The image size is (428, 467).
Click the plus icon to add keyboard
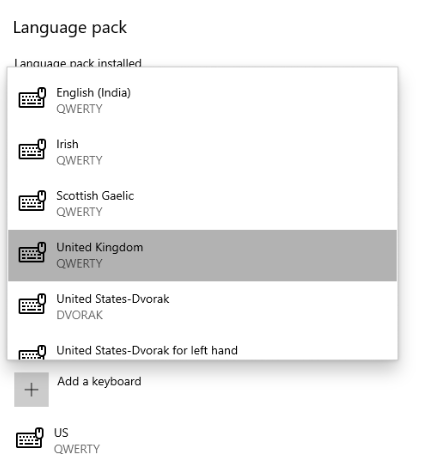click(x=31, y=389)
